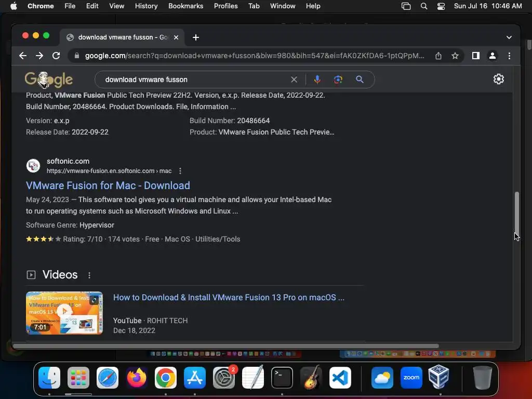Open the Apple menu
The image size is (532, 399).
coord(14,6)
